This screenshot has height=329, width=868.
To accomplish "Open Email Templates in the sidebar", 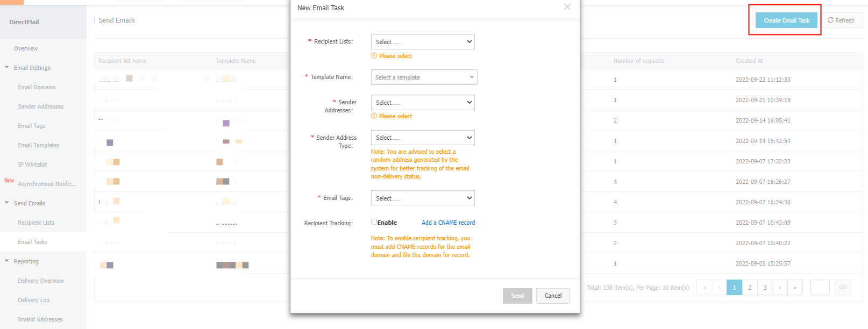I will pyautogui.click(x=39, y=145).
